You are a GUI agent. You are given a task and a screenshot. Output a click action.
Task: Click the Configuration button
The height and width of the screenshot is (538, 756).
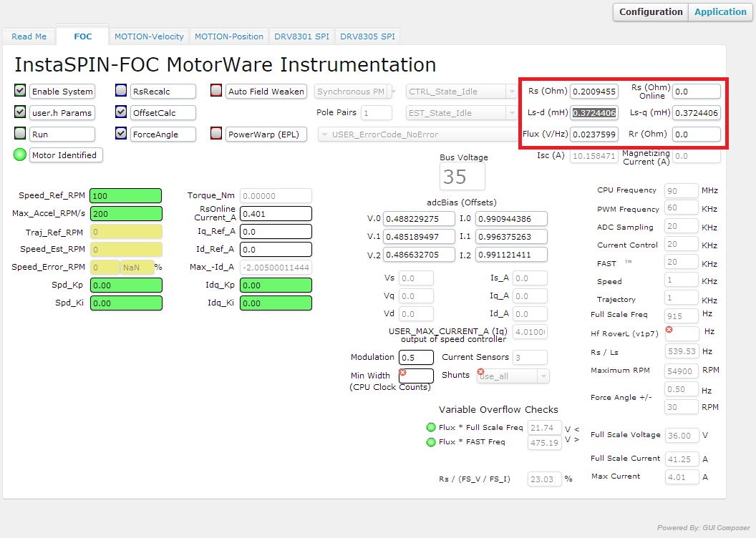651,12
